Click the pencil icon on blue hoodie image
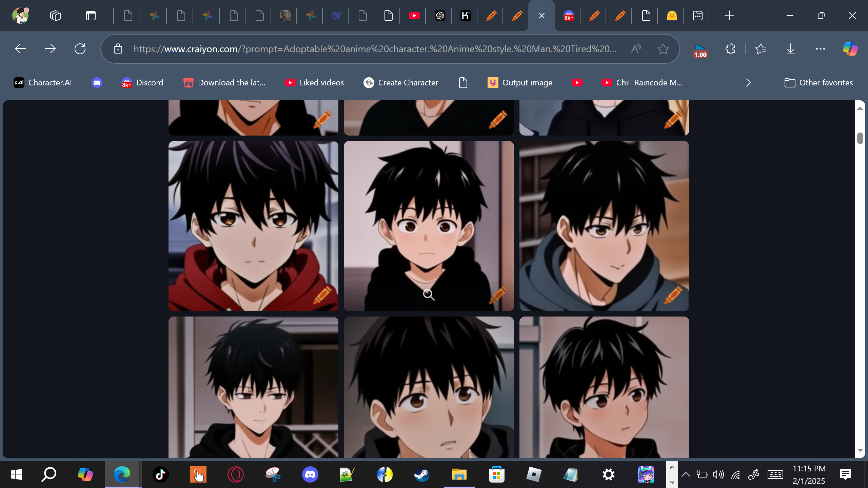 673,294
